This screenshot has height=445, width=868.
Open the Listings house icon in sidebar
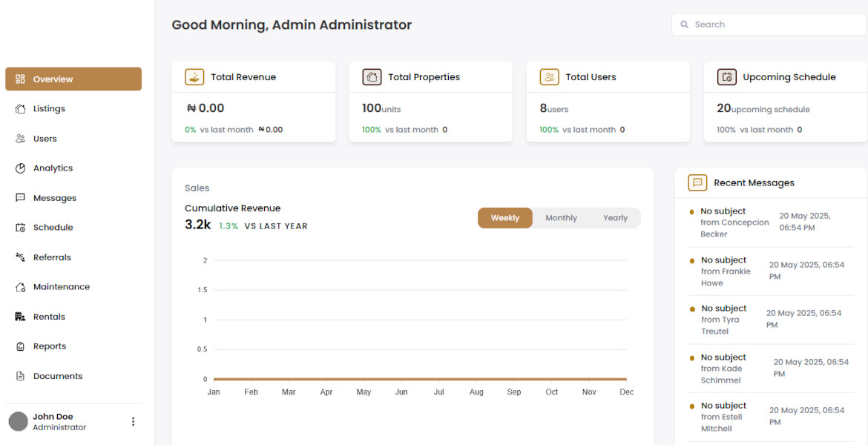(x=21, y=109)
